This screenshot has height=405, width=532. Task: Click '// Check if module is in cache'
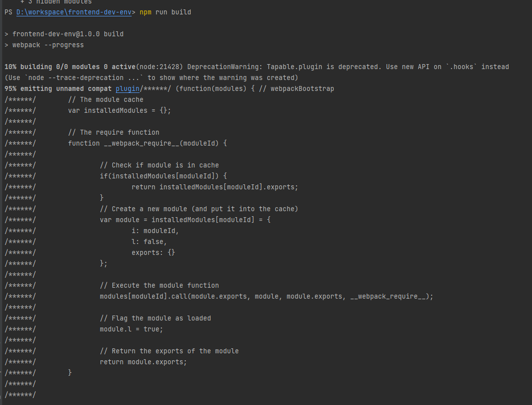pos(159,165)
